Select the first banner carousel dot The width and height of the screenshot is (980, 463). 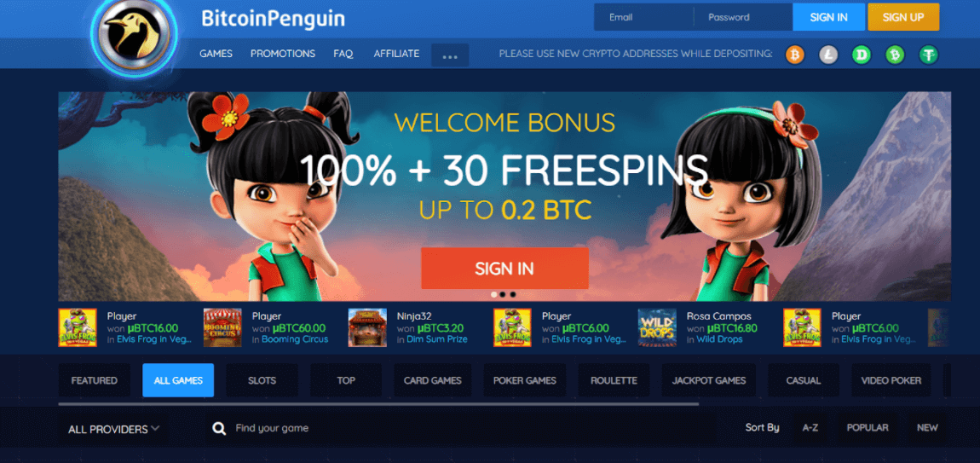[493, 294]
